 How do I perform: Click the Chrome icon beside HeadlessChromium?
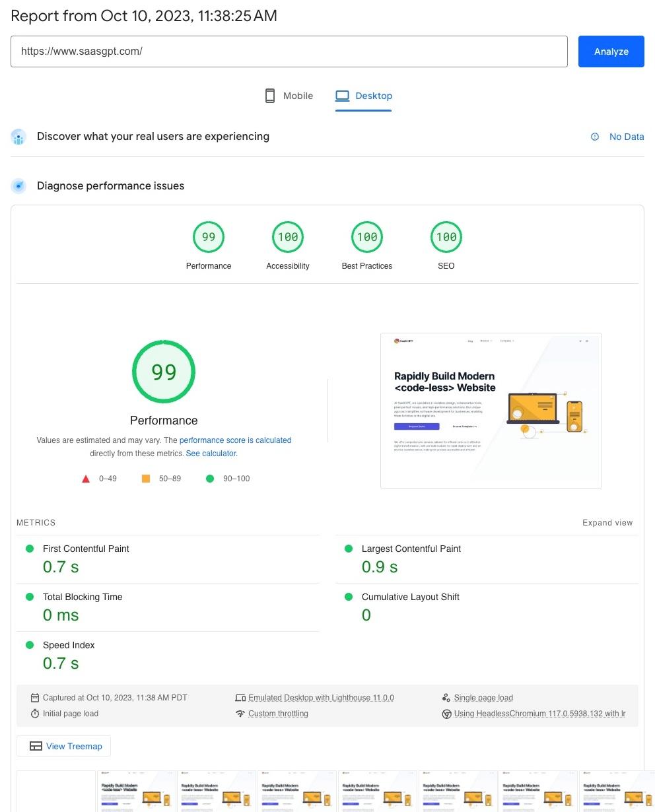(x=447, y=714)
